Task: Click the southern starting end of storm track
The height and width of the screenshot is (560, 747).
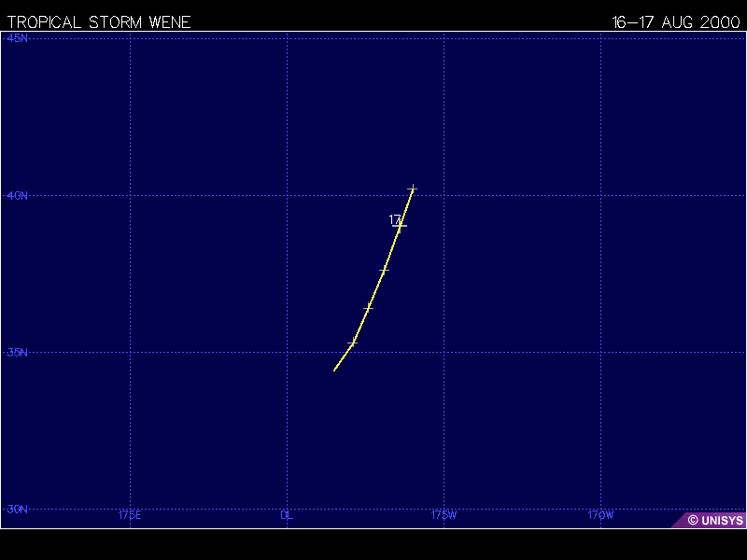Action: click(x=334, y=370)
